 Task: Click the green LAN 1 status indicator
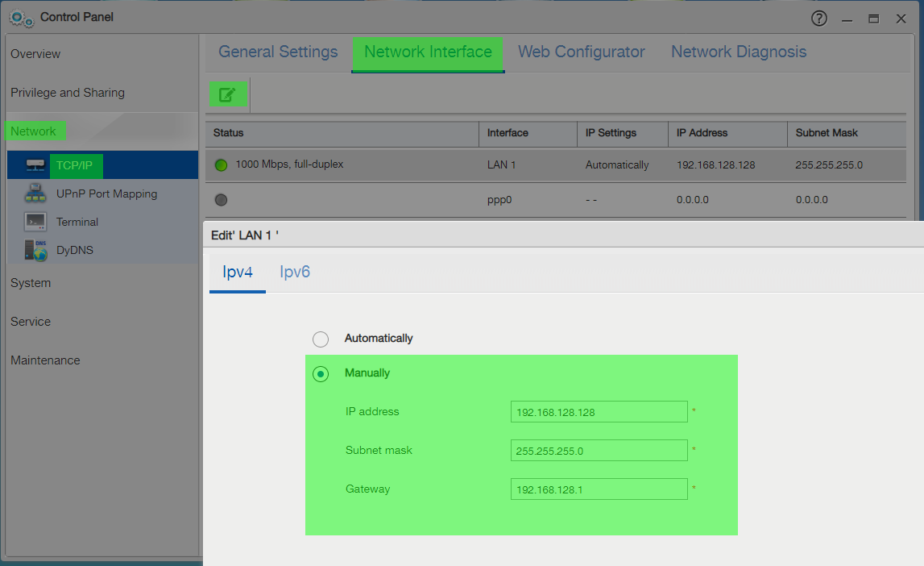[222, 165]
